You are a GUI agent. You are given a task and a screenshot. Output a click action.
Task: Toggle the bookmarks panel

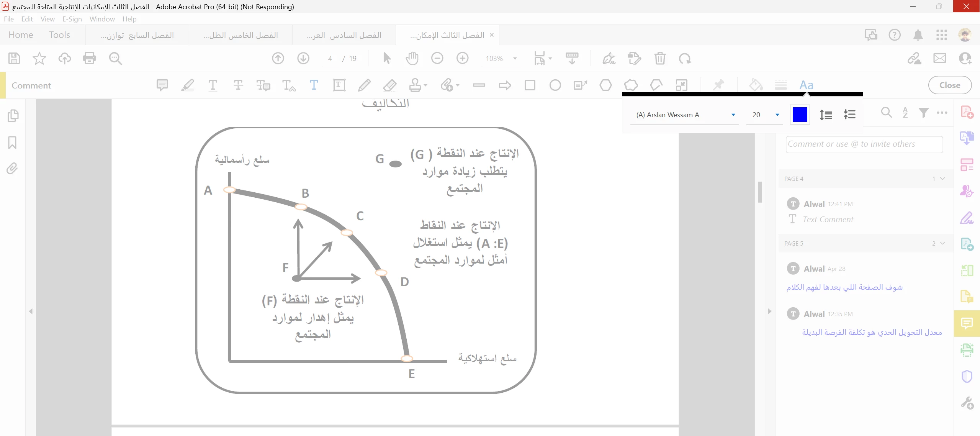[12, 143]
